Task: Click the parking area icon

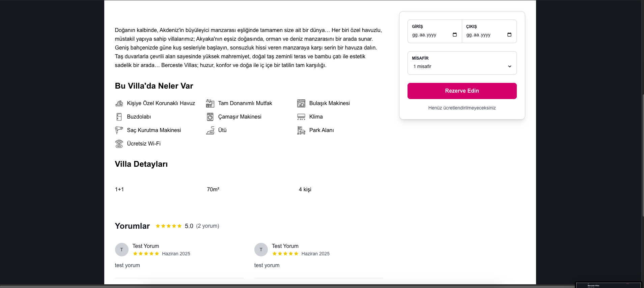Action: point(301,130)
